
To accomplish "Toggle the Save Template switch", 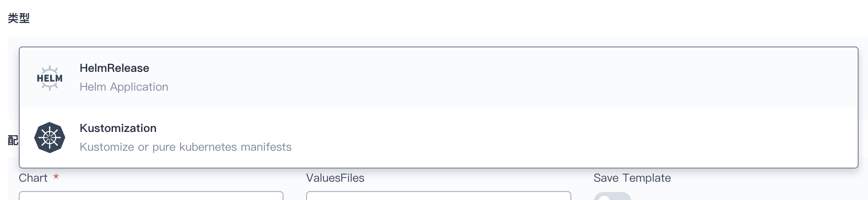I will (612, 197).
